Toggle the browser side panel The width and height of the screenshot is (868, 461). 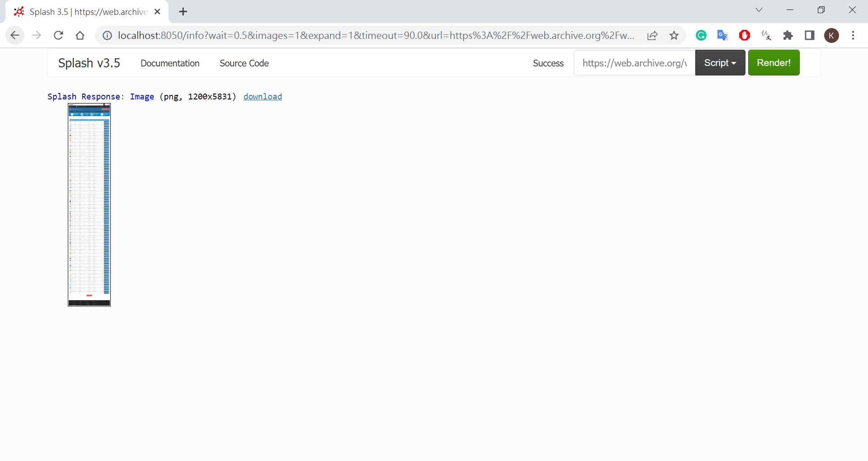pyautogui.click(x=810, y=35)
